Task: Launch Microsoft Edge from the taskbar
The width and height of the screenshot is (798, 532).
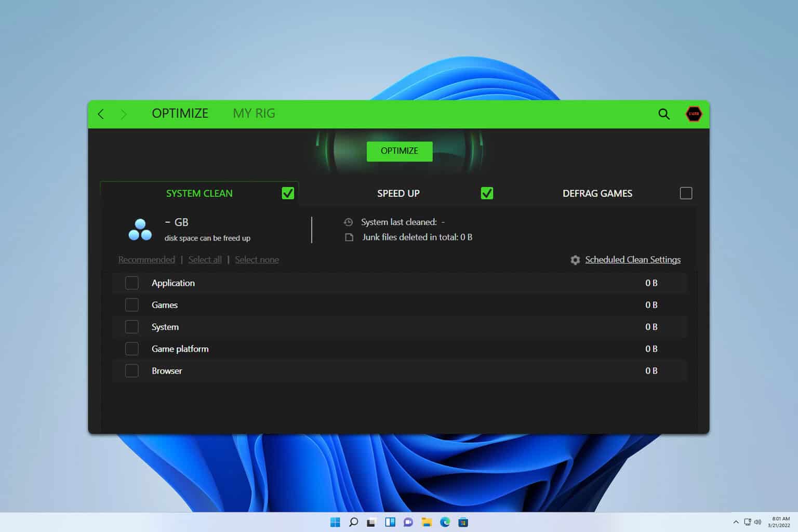Action: pos(445,522)
